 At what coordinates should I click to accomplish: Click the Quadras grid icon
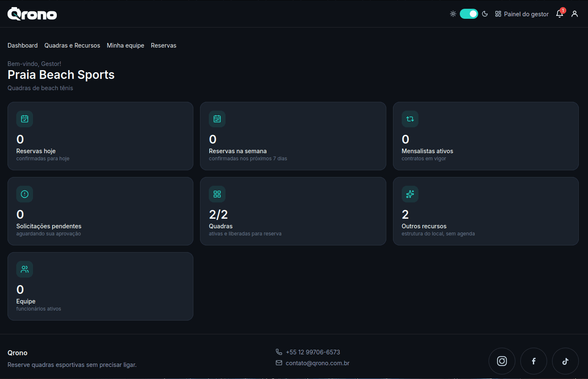[x=217, y=194]
